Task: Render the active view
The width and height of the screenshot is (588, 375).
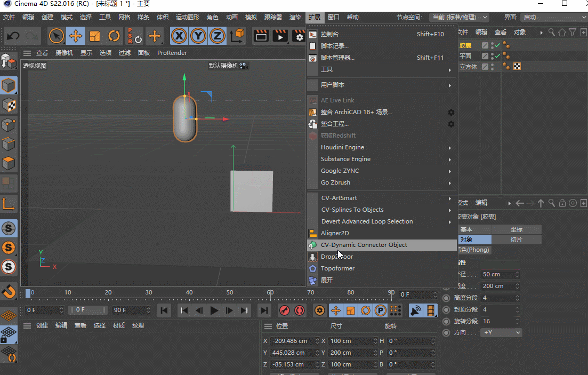Action: tap(261, 36)
